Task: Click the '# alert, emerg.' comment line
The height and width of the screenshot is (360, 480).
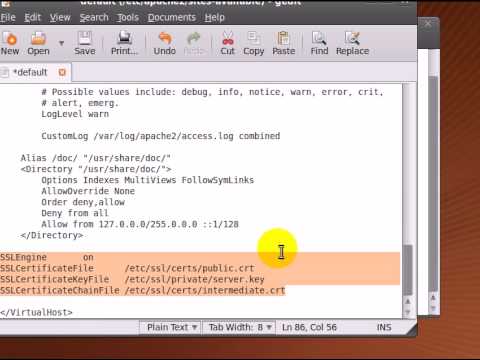Action: coord(80,103)
